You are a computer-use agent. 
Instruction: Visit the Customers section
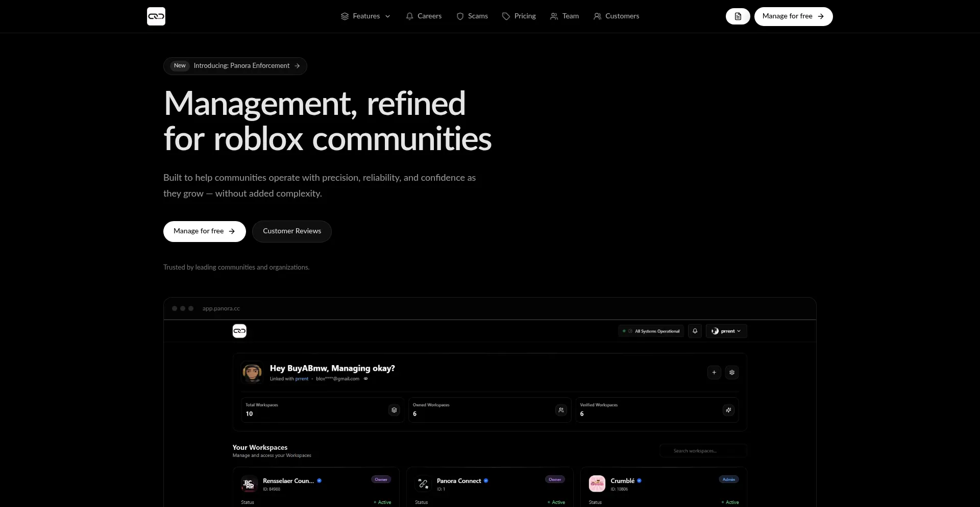click(617, 16)
